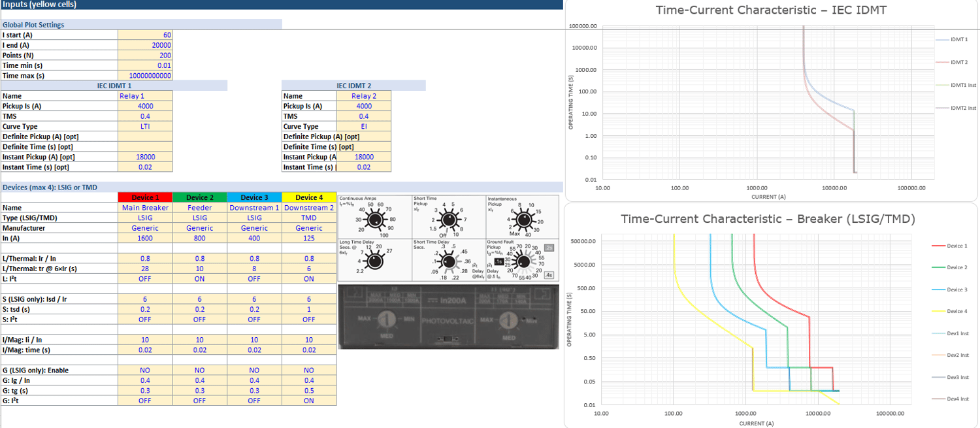Select the 'Downstream 2' name cell
This screenshot has height=428, width=980.
click(309, 208)
